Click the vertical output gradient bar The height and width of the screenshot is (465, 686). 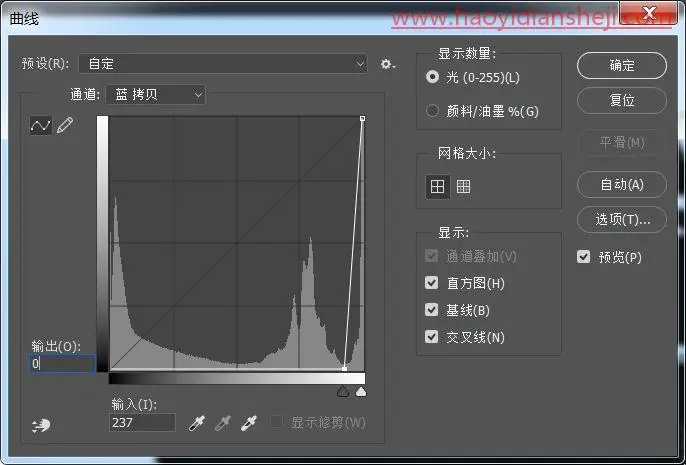(x=102, y=244)
